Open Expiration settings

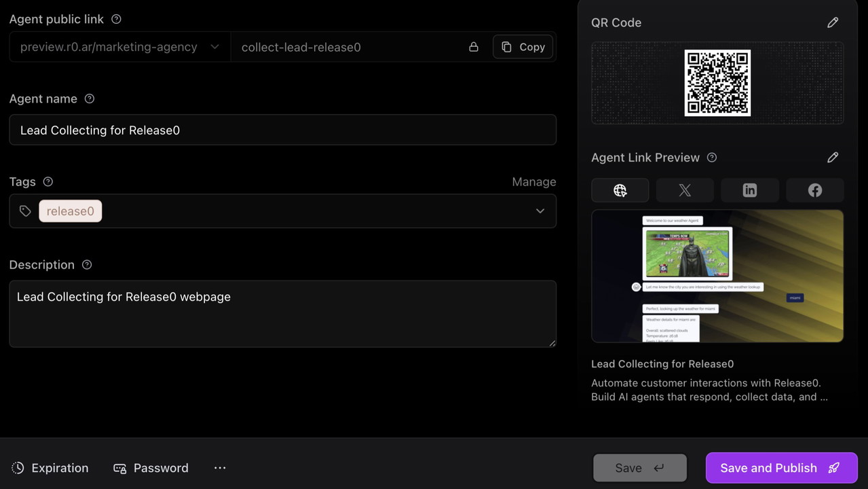(x=50, y=468)
